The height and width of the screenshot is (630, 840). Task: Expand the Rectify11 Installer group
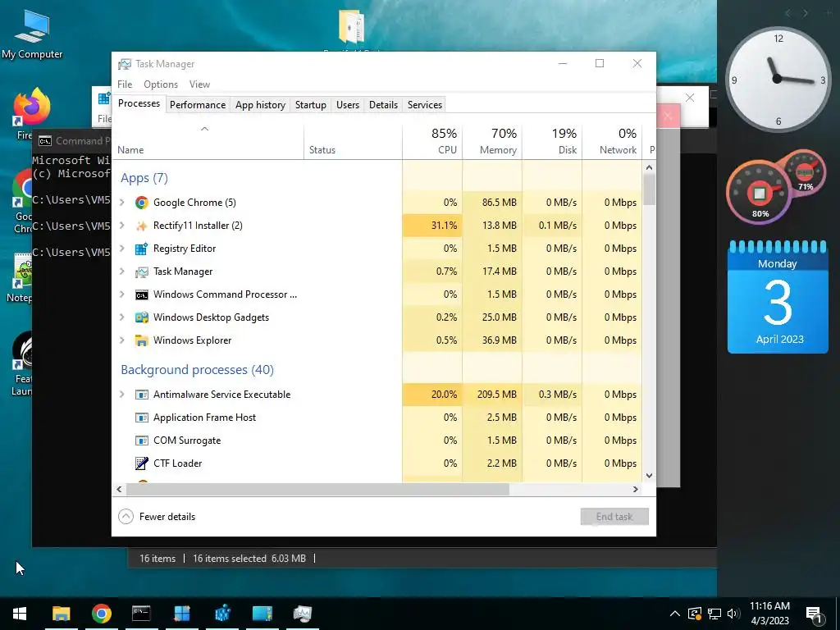tap(122, 226)
